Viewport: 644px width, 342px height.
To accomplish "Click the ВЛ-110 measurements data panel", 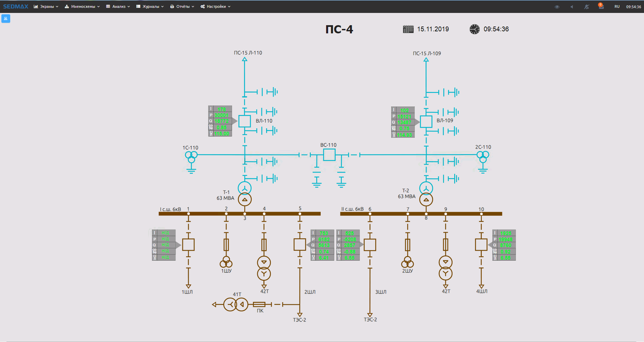I will pos(220,121).
